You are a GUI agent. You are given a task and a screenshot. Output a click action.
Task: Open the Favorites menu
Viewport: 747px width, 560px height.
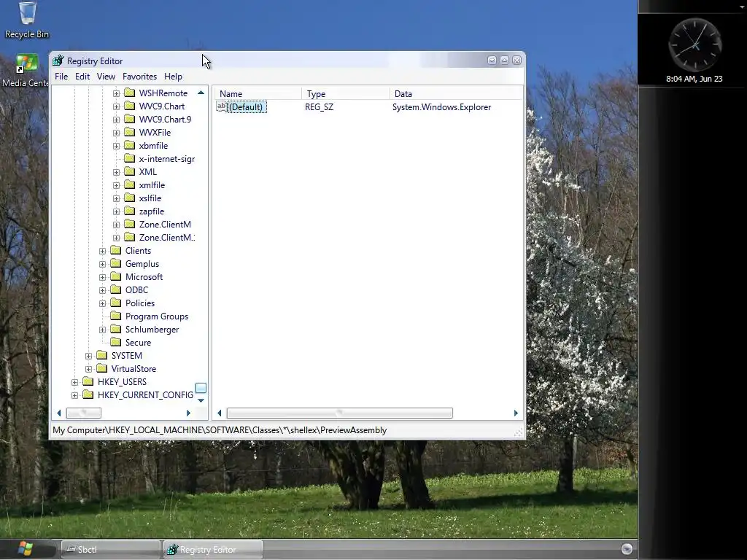pyautogui.click(x=139, y=76)
